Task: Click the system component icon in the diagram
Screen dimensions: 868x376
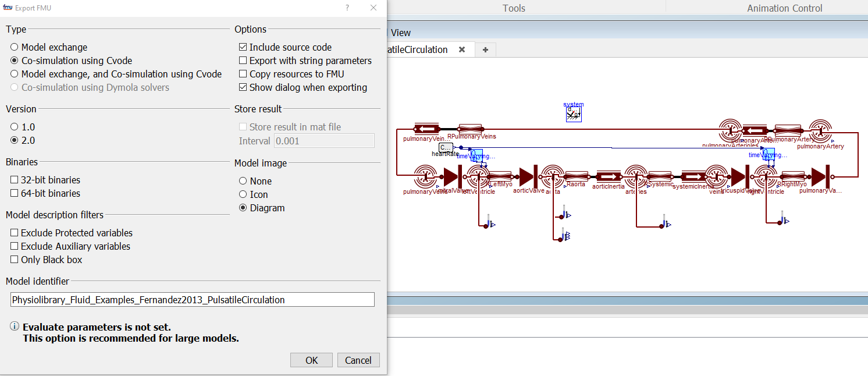Action: pos(574,114)
